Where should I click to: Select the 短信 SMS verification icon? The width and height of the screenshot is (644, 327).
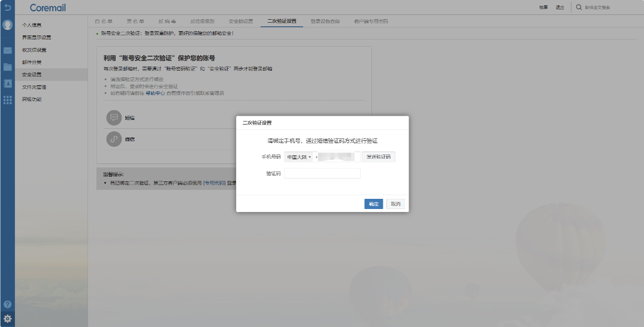(113, 118)
